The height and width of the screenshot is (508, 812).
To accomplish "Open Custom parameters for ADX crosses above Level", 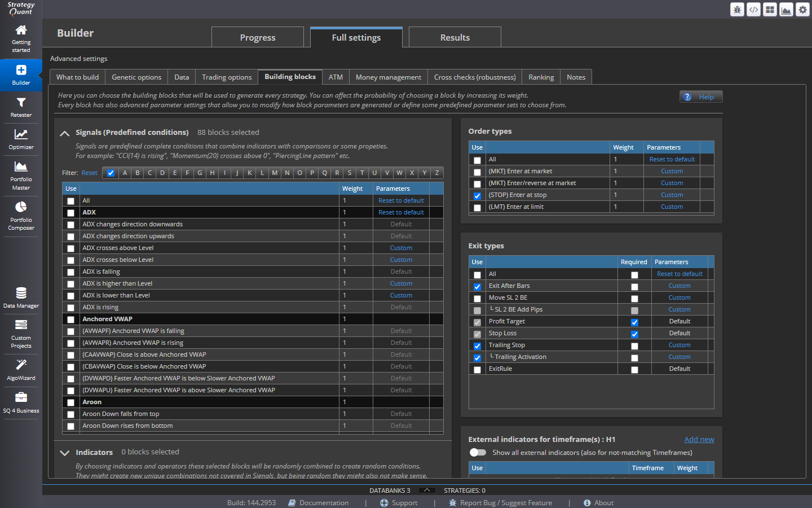I will point(401,248).
